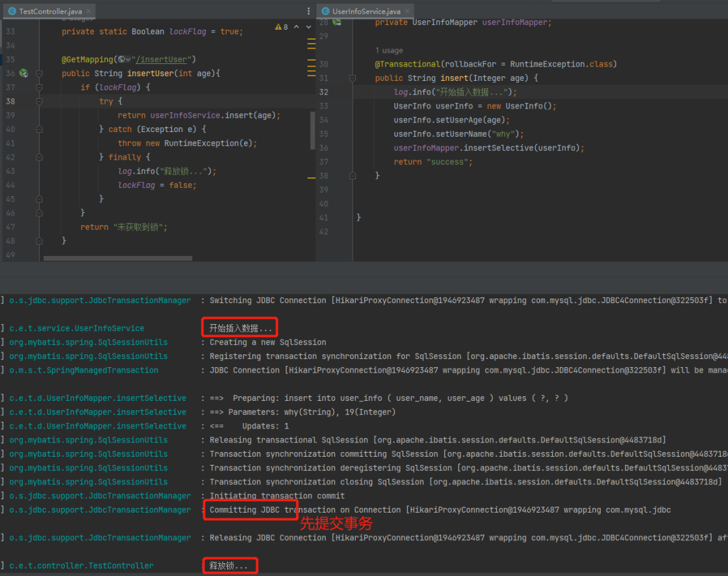Click the "1 usage" hint above @Transactional

click(389, 50)
